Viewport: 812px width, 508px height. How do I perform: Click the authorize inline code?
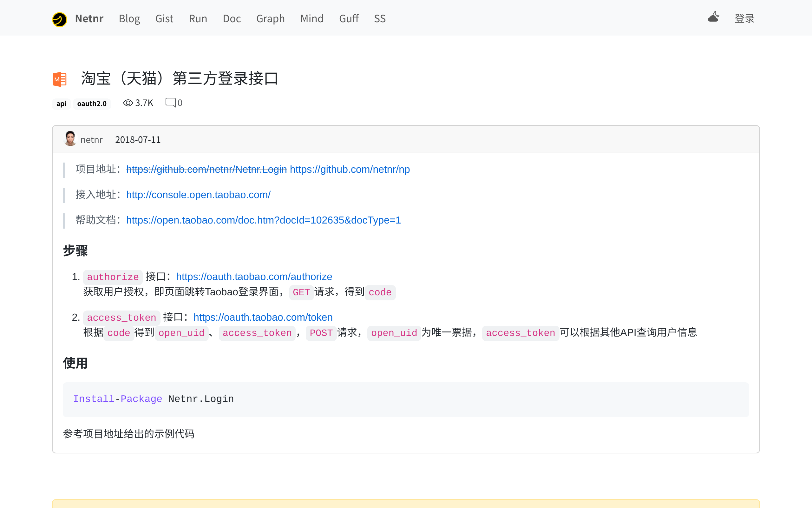click(x=113, y=277)
